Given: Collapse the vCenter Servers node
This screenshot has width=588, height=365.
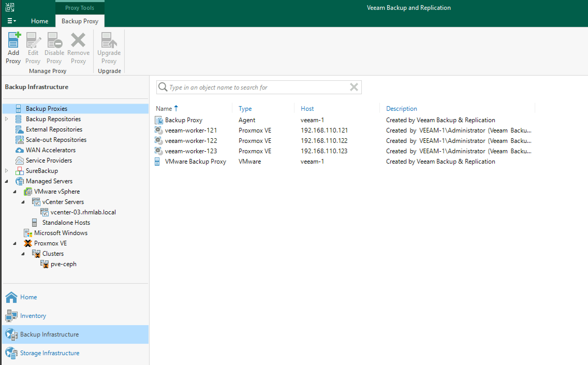Looking at the screenshot, I should pos(23,202).
